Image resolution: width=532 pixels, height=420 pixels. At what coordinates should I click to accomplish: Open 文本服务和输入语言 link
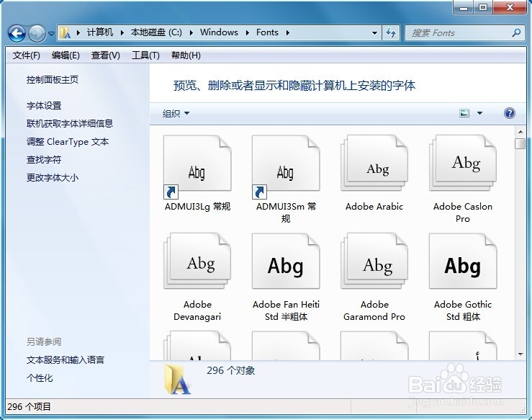(65, 360)
